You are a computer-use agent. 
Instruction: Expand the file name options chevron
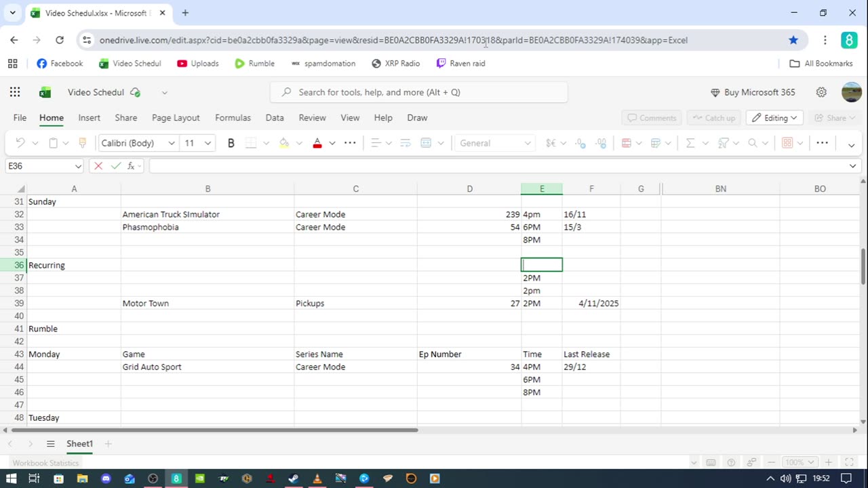coord(164,92)
